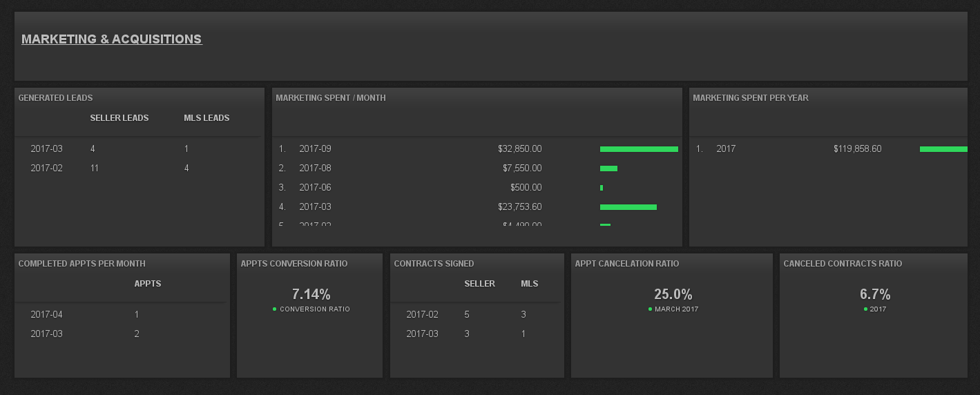Select the 2017-02 row in Contracts Signed
This screenshot has height=395, width=980.
click(422, 315)
